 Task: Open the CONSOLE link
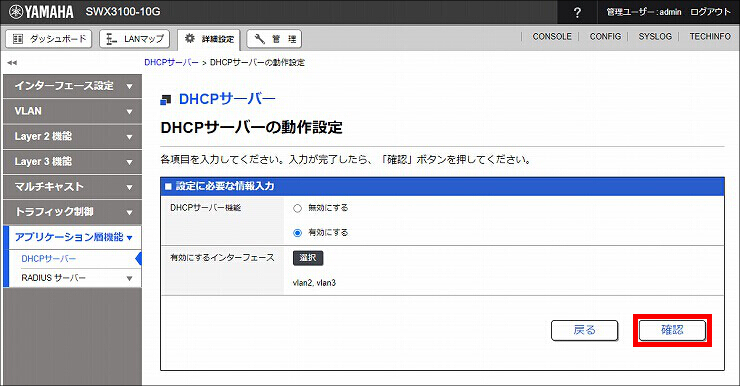pos(552,36)
